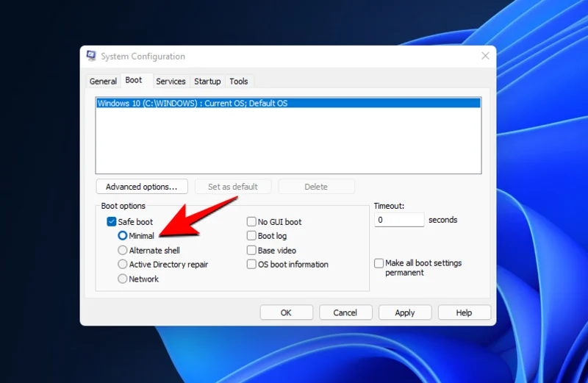Check OS boot information

251,265
